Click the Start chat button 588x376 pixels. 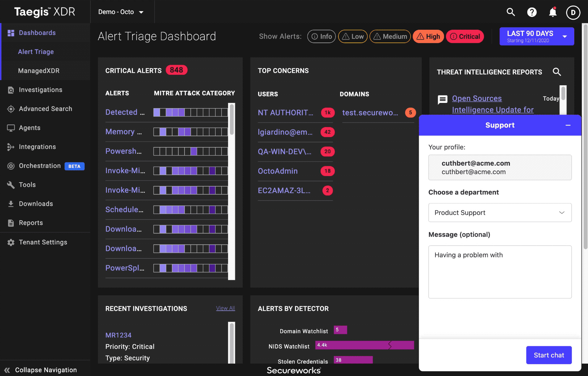coord(549,355)
